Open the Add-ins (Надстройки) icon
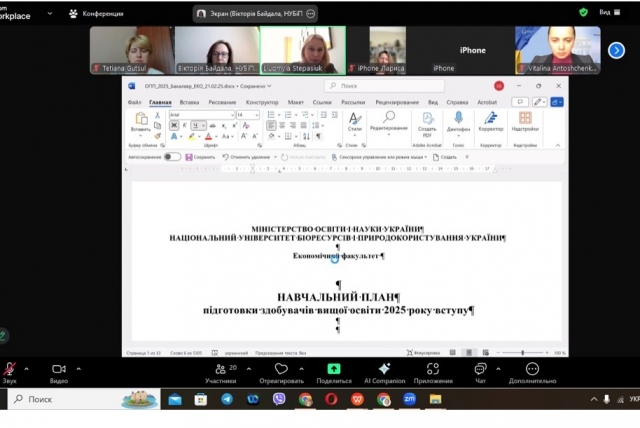The height and width of the screenshot is (428, 640). click(x=525, y=121)
